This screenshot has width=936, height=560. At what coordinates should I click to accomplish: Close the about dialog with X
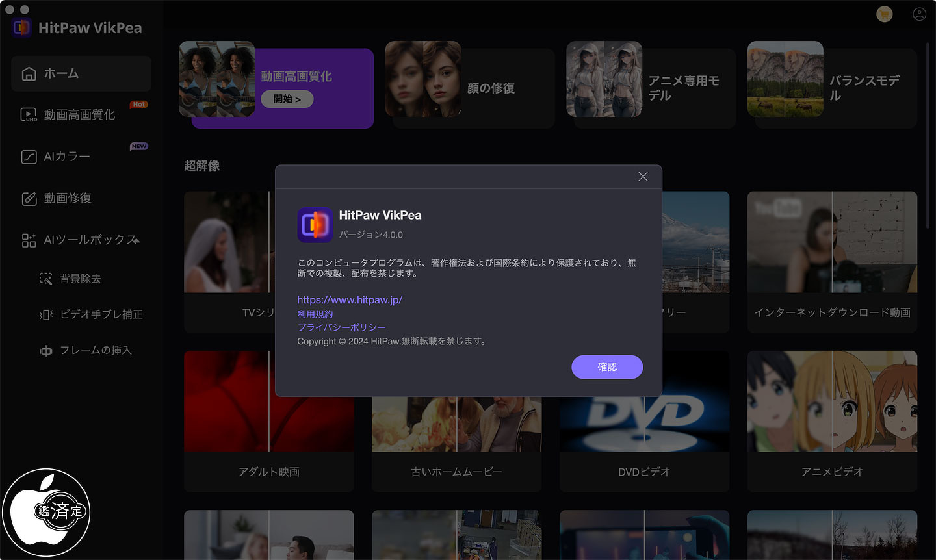[643, 177]
